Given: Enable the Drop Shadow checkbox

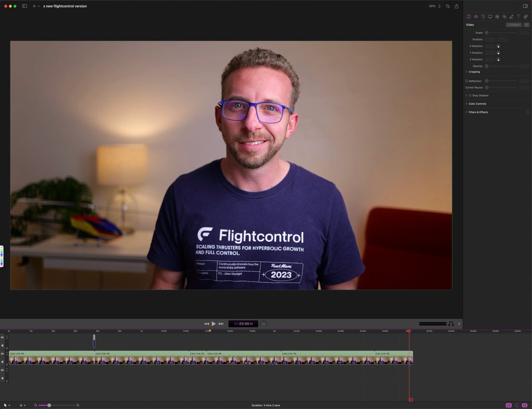Looking at the screenshot, I should [x=470, y=95].
